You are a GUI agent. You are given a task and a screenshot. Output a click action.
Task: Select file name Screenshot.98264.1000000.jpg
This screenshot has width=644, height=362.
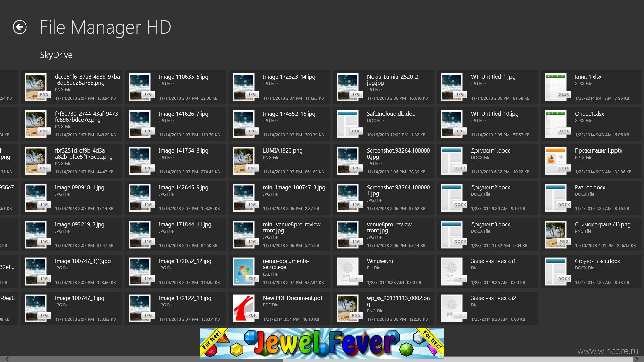point(398,154)
